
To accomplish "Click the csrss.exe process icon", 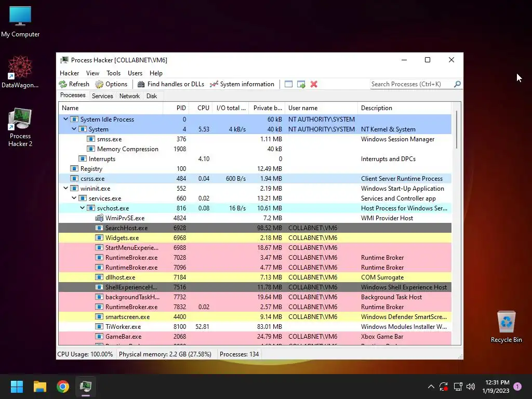I will click(74, 178).
